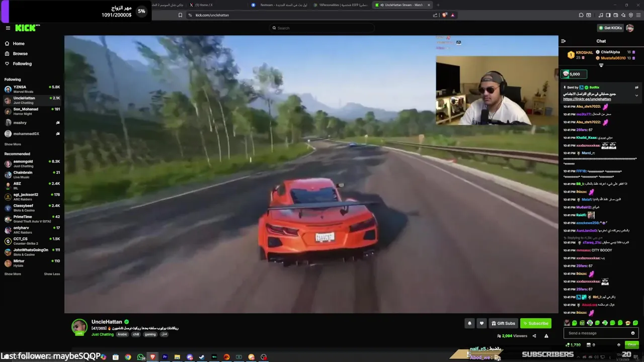The height and width of the screenshot is (362, 644).
Task: Click the chill tag
Action: (x=136, y=334)
